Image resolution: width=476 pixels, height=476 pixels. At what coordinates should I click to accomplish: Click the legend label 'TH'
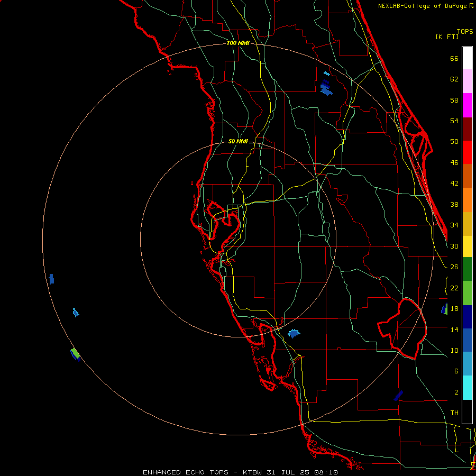point(454,413)
